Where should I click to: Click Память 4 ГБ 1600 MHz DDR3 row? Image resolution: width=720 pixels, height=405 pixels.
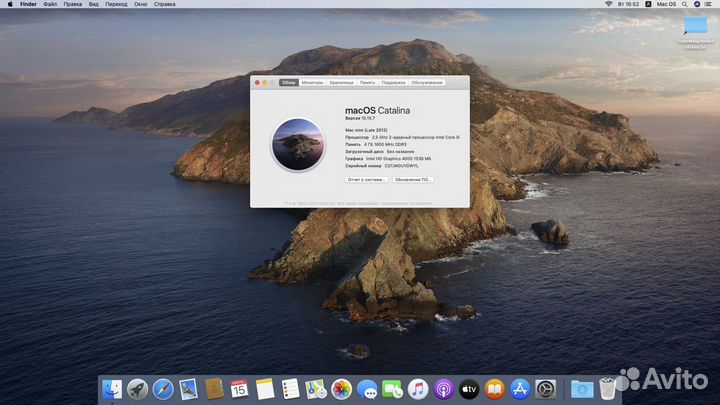376,145
